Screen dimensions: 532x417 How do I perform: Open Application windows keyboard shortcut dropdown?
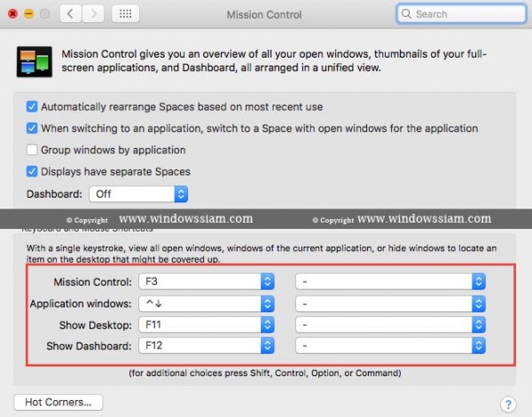coord(207,303)
